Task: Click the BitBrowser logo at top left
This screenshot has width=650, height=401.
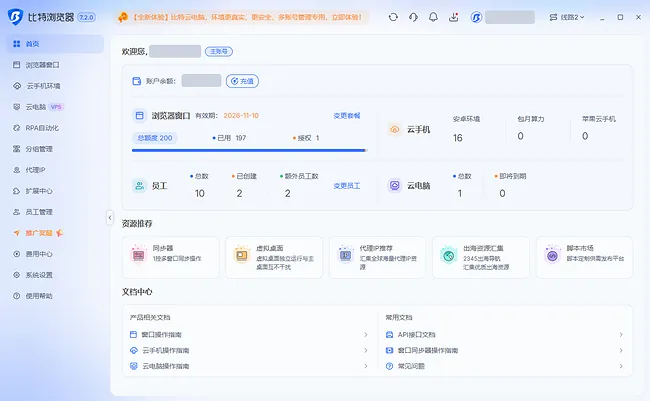Action: (15, 17)
